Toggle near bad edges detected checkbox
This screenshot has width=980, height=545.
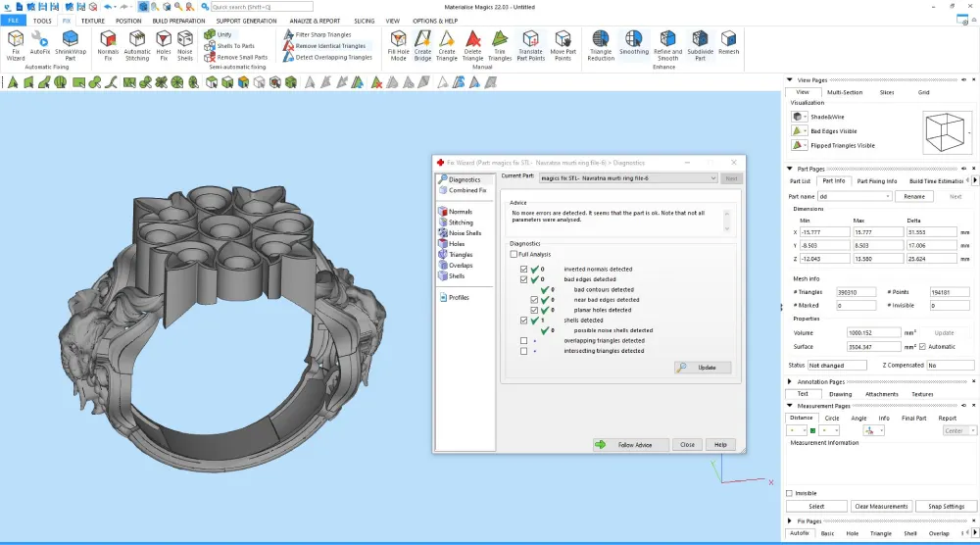pyautogui.click(x=534, y=300)
